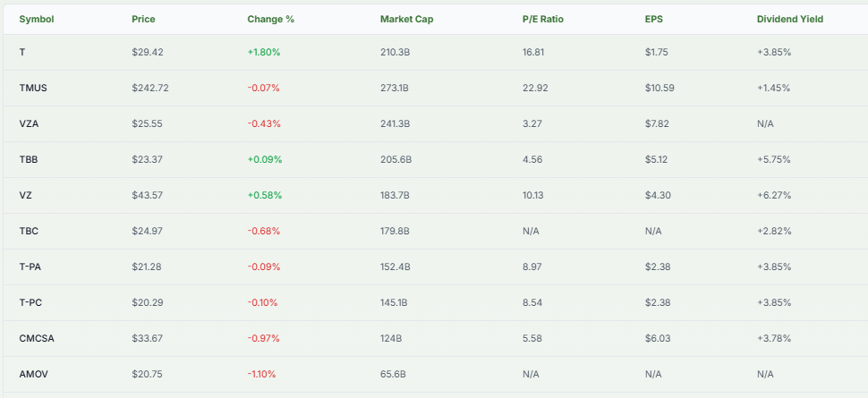
Task: Select the CMCSA symbol cell
Action: coord(37,338)
